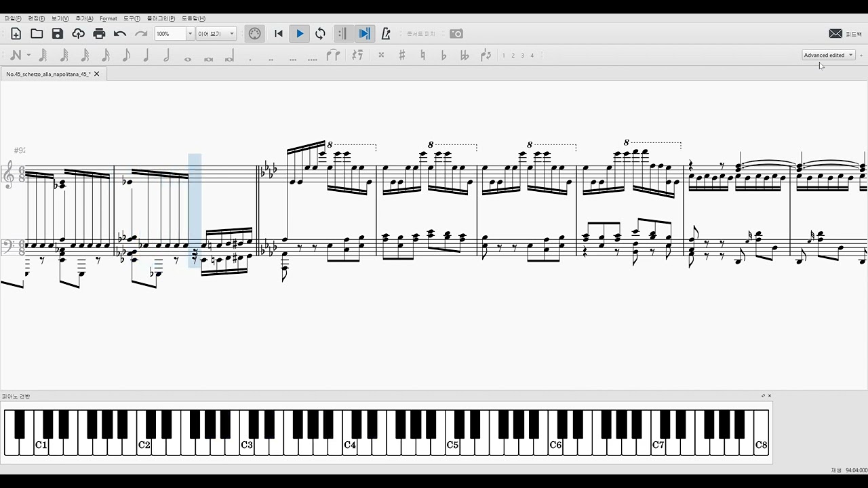This screenshot has height=488, width=868.
Task: Add new workspace with plus button
Action: 861,55
